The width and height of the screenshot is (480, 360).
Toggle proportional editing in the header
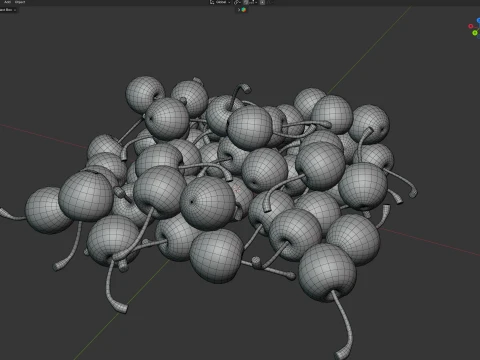tap(262, 2)
